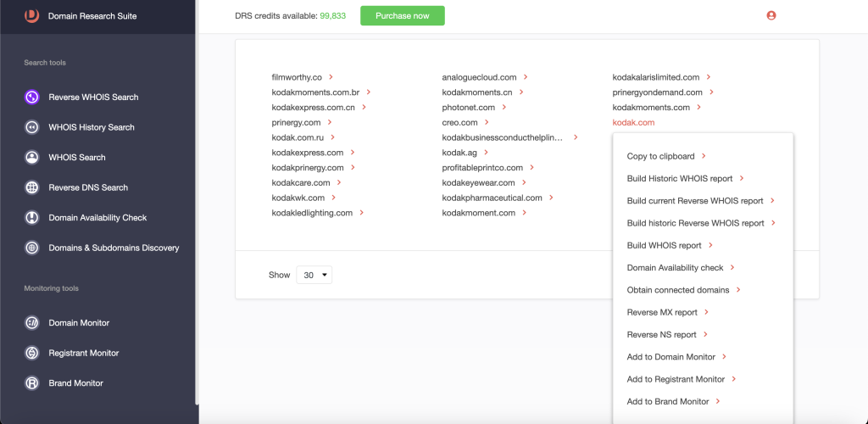Click the arrow next to kodakledlighting.com
Screen dimensions: 868x424
361,212
